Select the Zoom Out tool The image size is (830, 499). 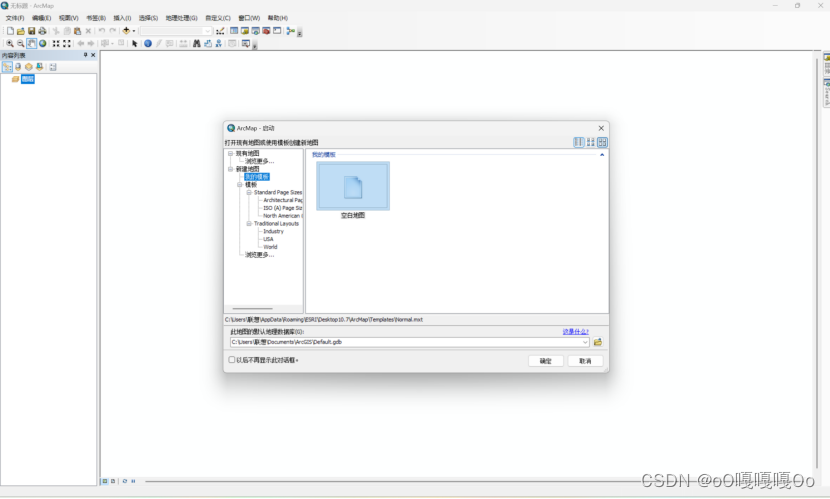click(x=20, y=44)
